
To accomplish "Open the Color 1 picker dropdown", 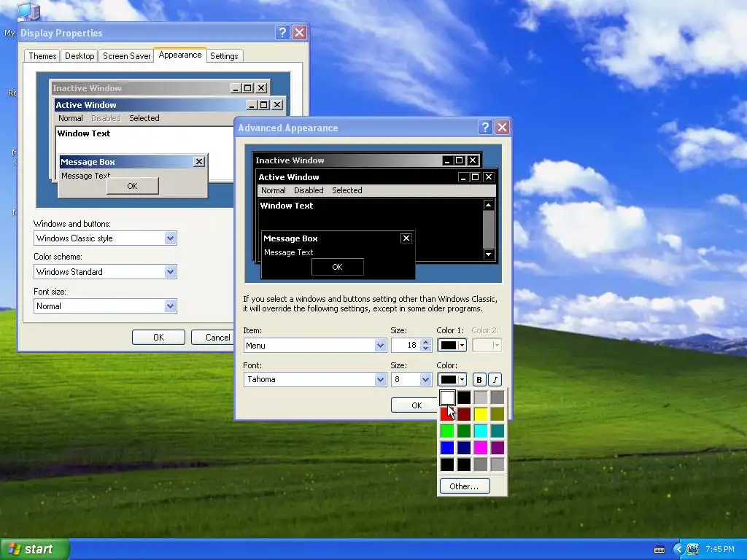I will point(452,345).
